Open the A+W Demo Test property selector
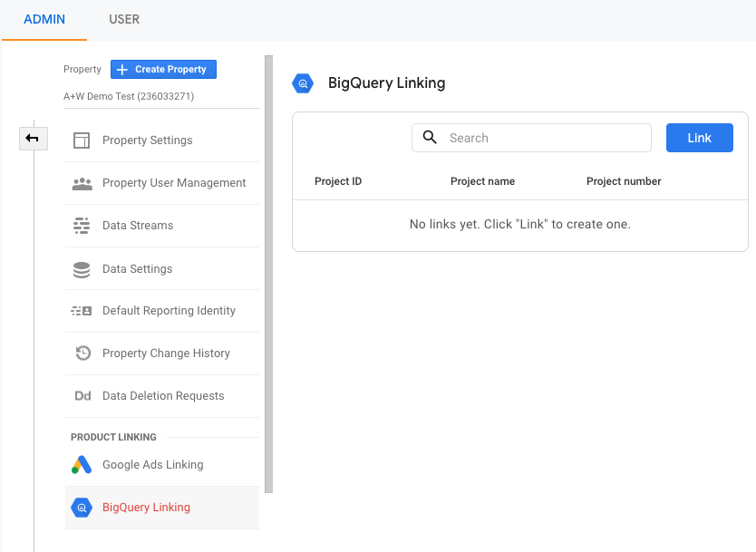Screen dimensions: 756x552 [161, 96]
